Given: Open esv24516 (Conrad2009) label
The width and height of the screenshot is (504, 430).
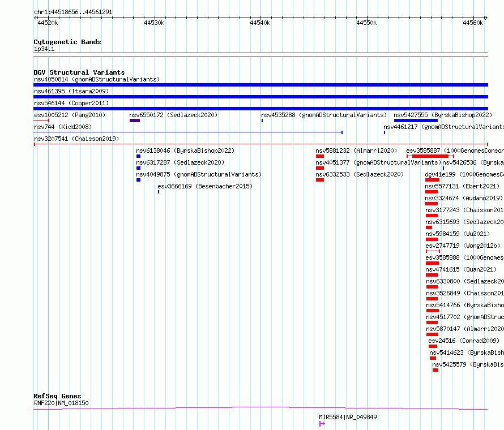Looking at the screenshot, I should pyautogui.click(x=463, y=341).
